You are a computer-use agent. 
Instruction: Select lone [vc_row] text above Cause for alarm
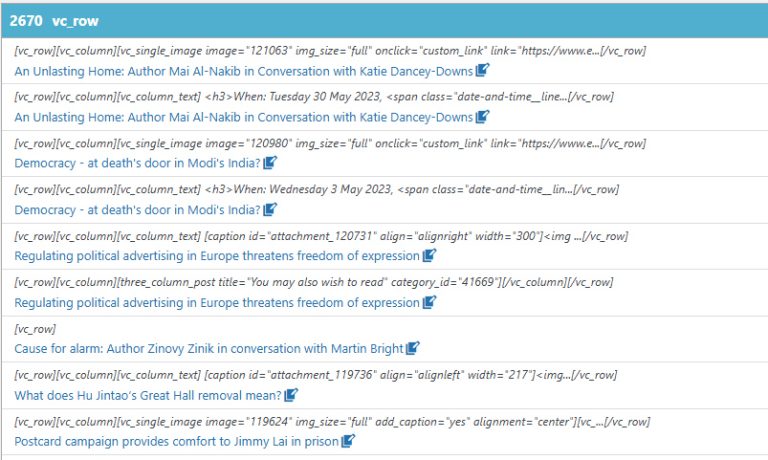pyautogui.click(x=35, y=329)
